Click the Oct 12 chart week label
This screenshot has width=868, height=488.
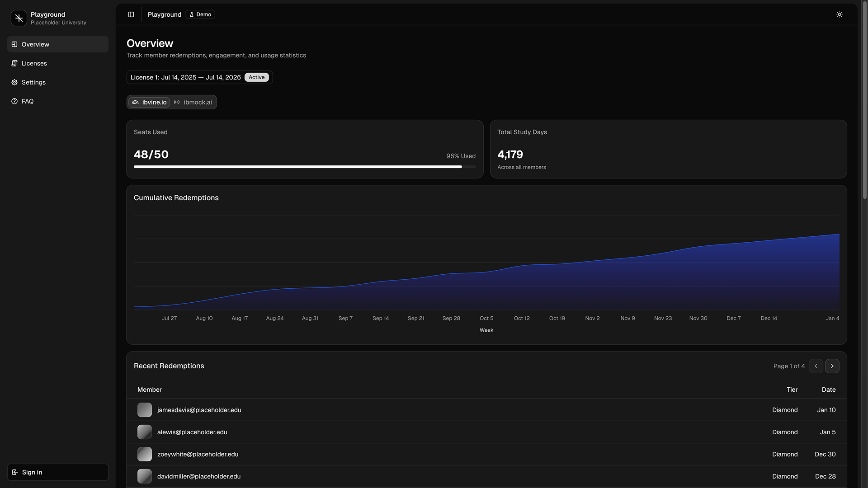click(x=521, y=318)
